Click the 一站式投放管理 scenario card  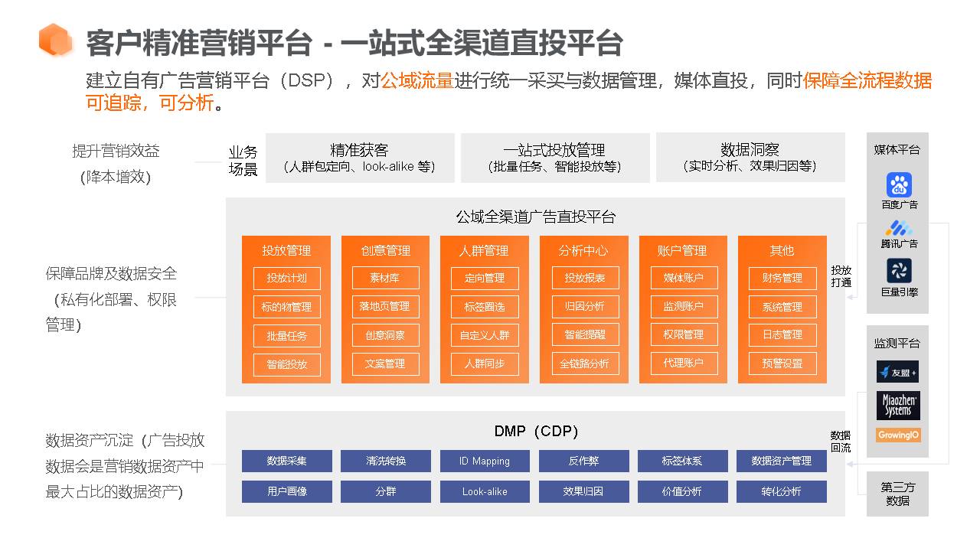(x=555, y=158)
